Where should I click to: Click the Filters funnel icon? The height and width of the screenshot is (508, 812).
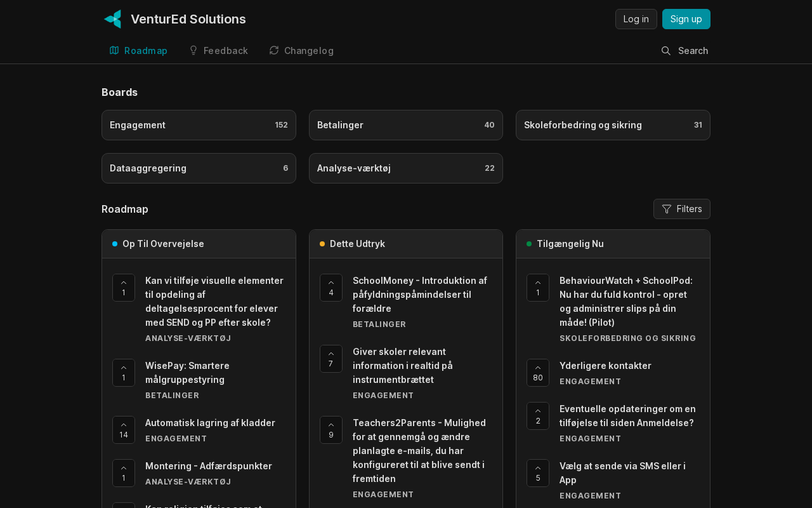[667, 209]
